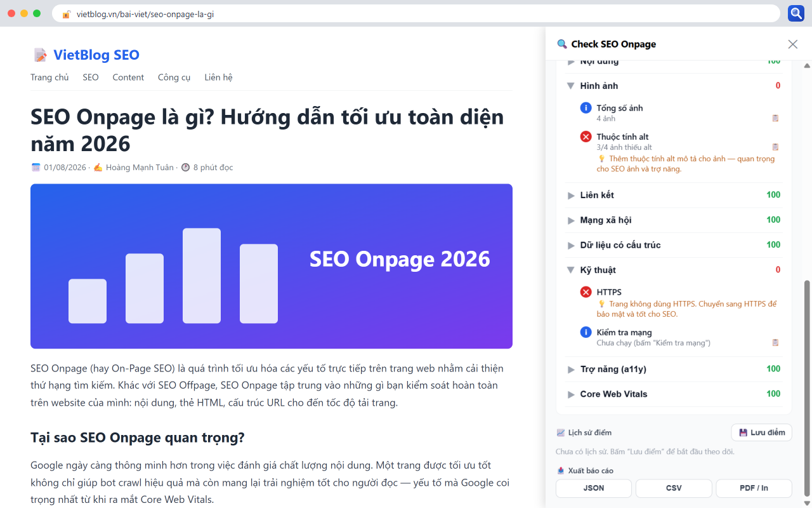Screen dimensions: 812x508
Task: Click the text "3/4 ảnh thiếu alt"
Action: point(624,147)
